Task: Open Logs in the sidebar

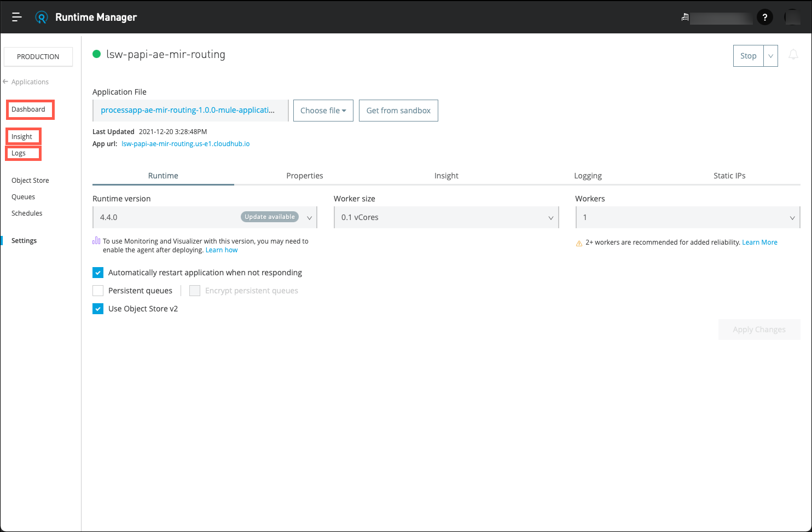Action: coord(19,153)
